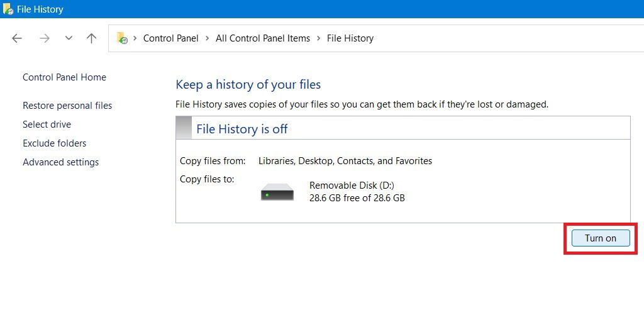
Task: Click the empty area of the address bar
Action: click(503, 38)
